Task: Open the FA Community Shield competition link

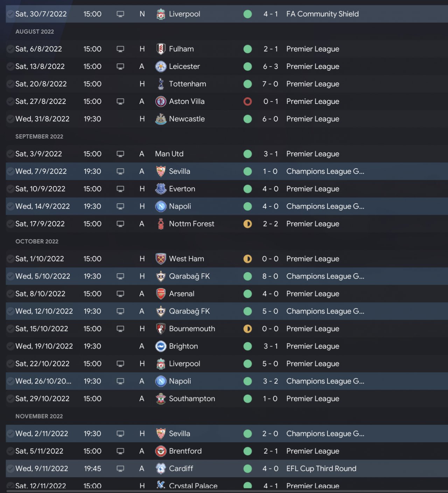Action: [322, 14]
